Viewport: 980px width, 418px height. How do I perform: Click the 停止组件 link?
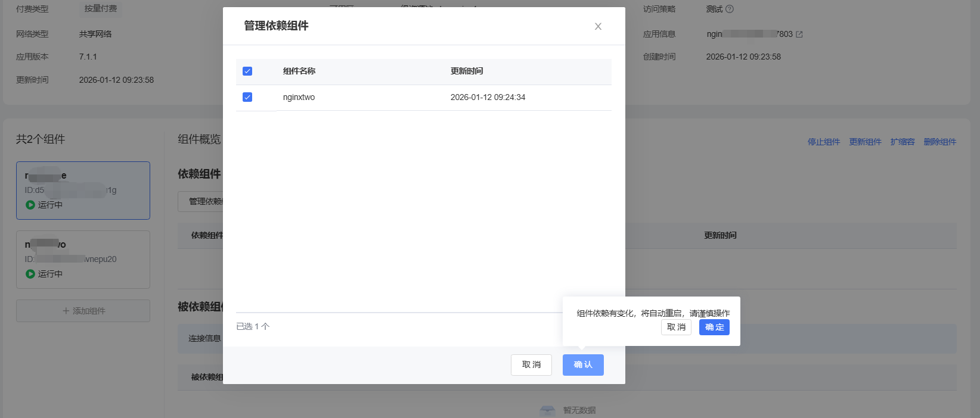pyautogui.click(x=823, y=142)
